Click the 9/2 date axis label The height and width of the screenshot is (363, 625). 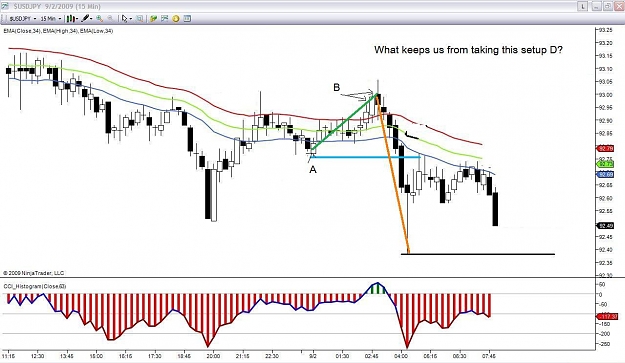pyautogui.click(x=313, y=356)
